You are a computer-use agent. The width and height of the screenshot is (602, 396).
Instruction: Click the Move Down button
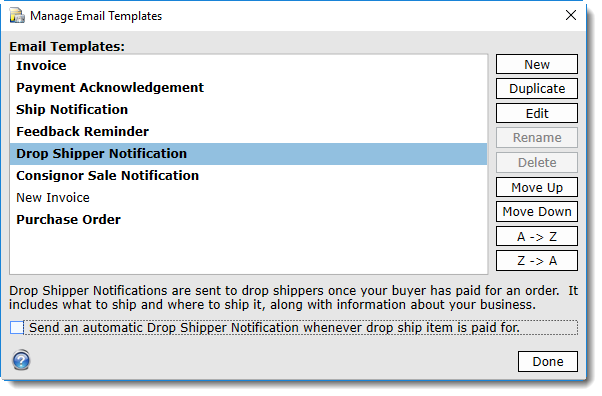pyautogui.click(x=537, y=212)
